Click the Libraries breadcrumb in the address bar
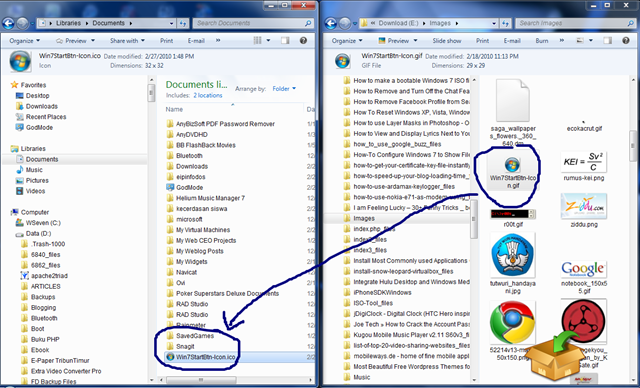 pyautogui.click(x=69, y=23)
